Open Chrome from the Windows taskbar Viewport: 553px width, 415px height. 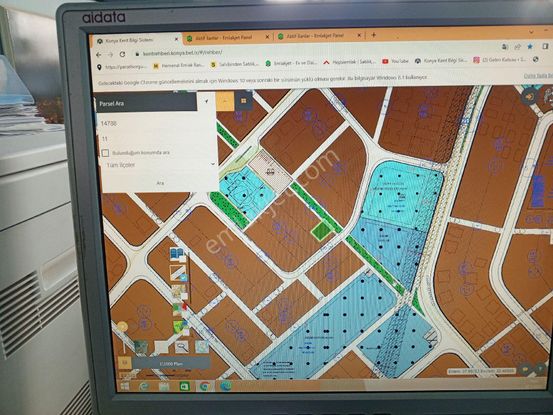pyautogui.click(x=205, y=386)
